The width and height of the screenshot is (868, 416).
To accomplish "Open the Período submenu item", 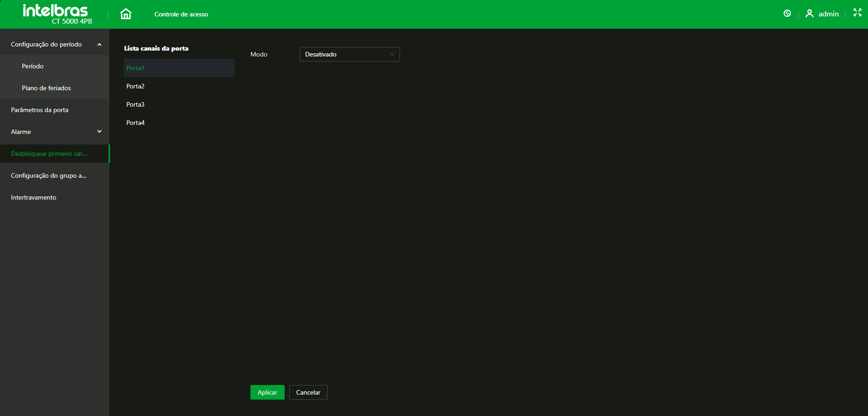I will tap(33, 66).
